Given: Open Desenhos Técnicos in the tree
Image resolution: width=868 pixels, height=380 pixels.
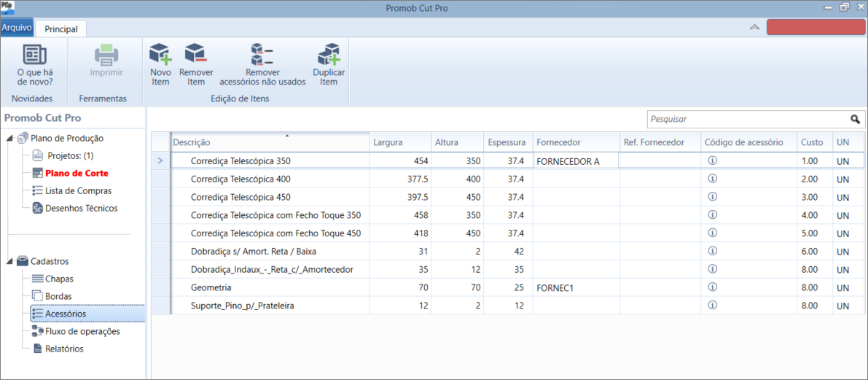Looking at the screenshot, I should click(82, 209).
